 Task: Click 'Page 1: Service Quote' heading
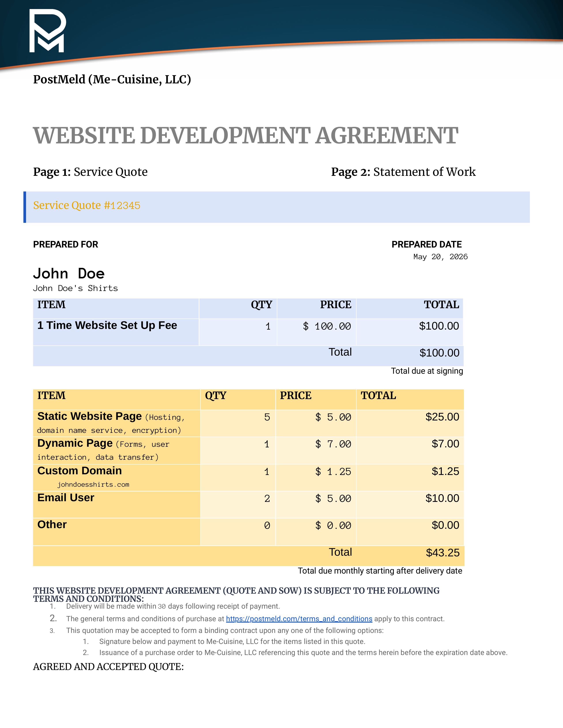[90, 172]
